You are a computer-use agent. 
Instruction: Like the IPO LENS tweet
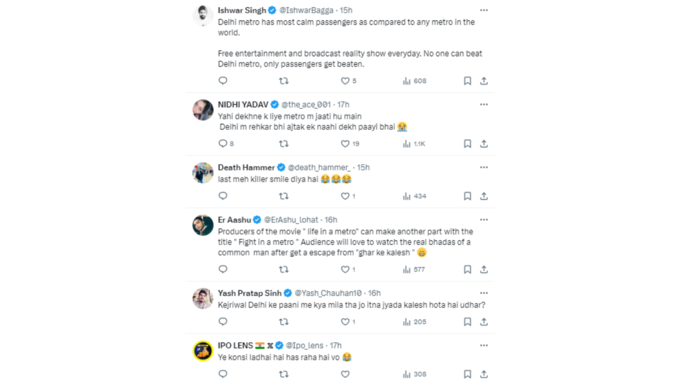click(345, 374)
